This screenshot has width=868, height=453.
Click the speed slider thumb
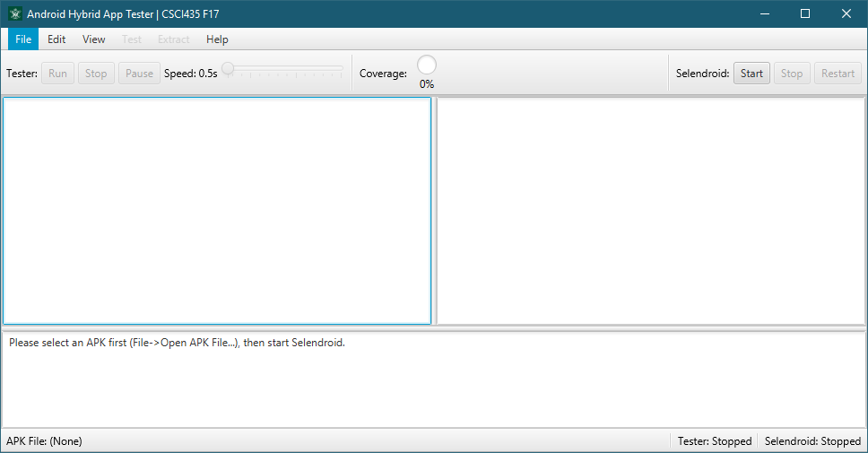tap(228, 69)
